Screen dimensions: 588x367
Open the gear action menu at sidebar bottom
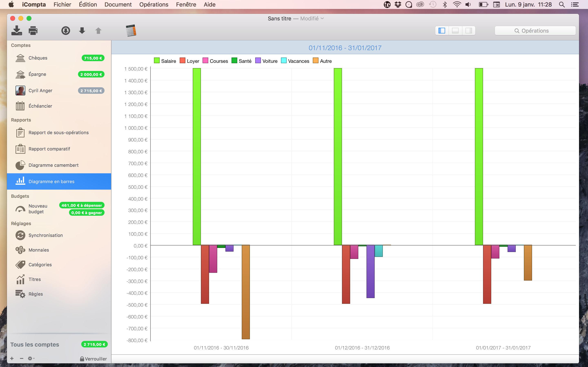click(x=31, y=358)
